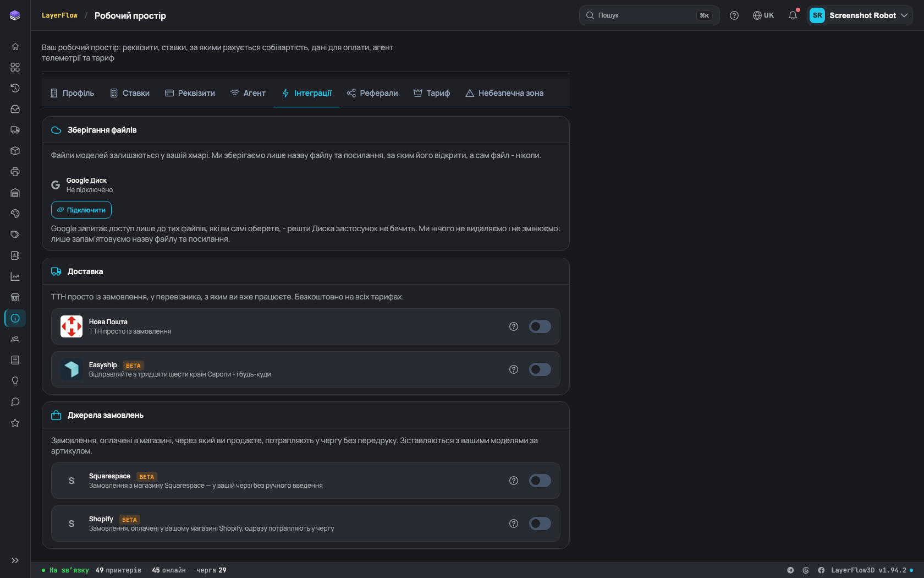Open the Тариф tab
The height and width of the screenshot is (578, 924).
coord(432,93)
